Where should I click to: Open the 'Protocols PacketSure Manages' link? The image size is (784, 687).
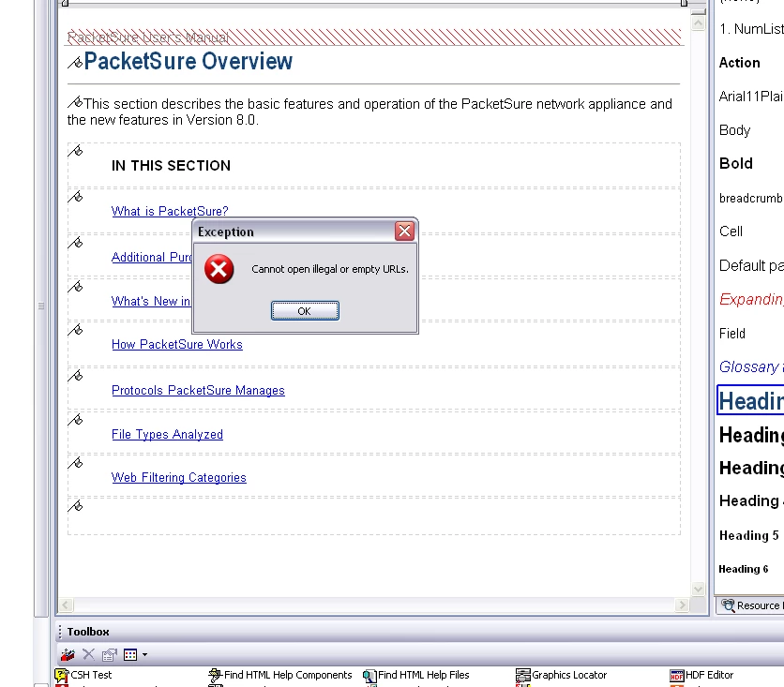click(198, 390)
